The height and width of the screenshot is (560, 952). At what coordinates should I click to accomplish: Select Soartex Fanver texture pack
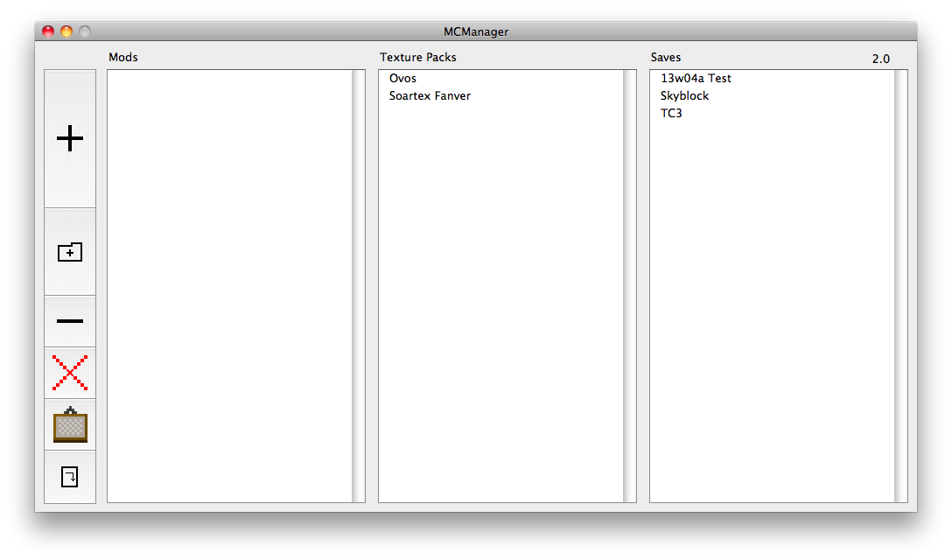point(430,96)
